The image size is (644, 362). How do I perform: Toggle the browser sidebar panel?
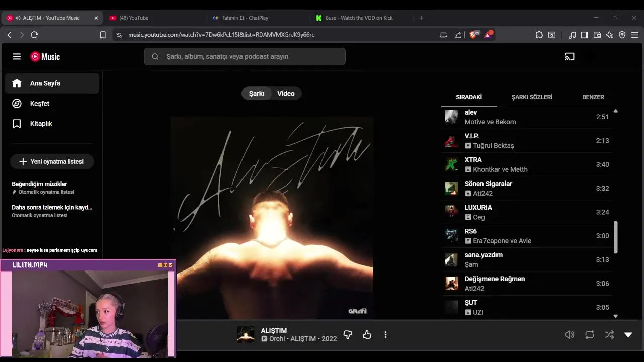point(585,35)
